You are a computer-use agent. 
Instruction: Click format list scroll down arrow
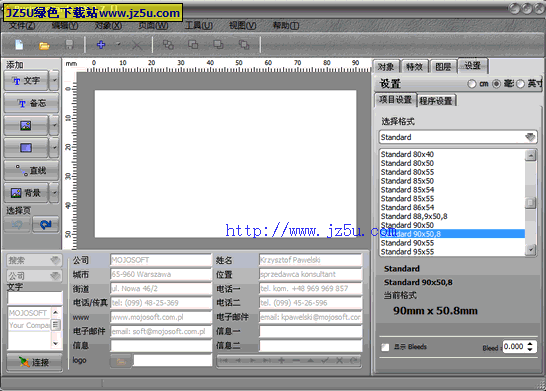point(530,249)
